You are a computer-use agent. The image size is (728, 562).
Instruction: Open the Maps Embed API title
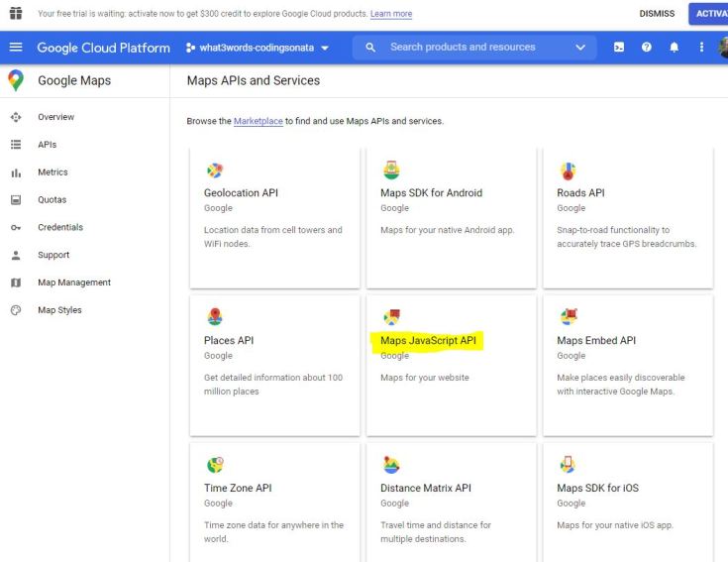coord(596,340)
